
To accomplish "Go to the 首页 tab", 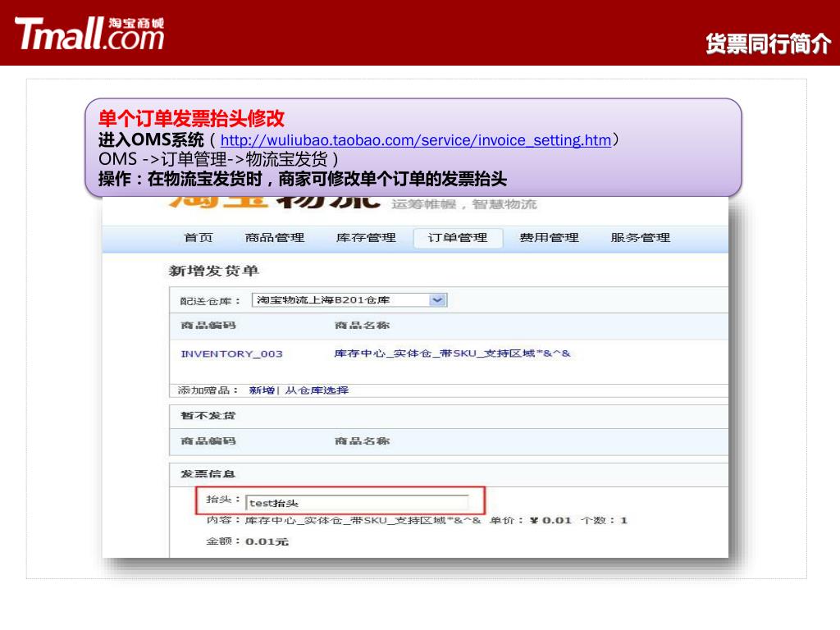I will (x=199, y=237).
